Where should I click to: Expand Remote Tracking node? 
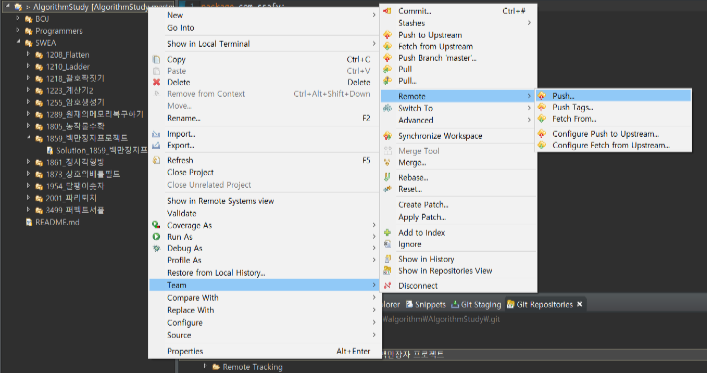204,366
